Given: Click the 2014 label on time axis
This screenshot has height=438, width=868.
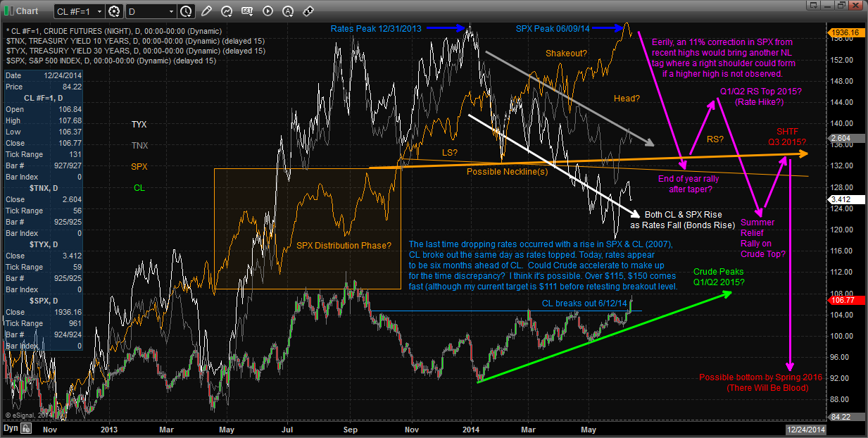Looking at the screenshot, I should [471, 428].
